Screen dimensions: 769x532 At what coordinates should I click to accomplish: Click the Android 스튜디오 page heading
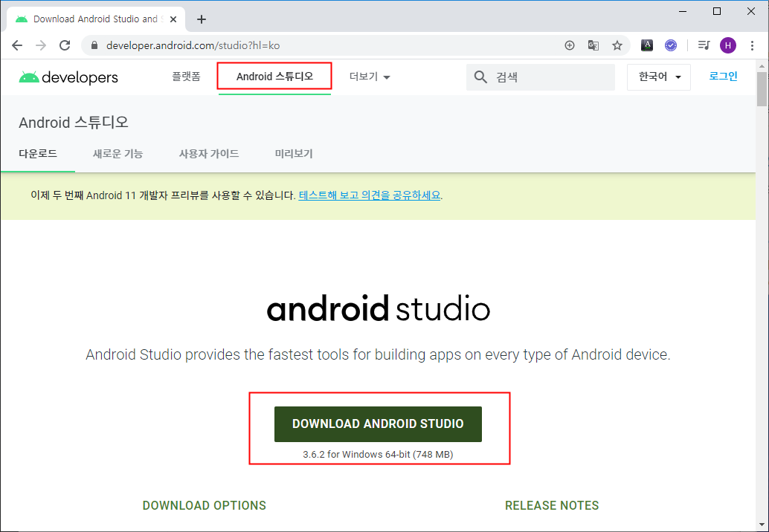click(x=74, y=123)
